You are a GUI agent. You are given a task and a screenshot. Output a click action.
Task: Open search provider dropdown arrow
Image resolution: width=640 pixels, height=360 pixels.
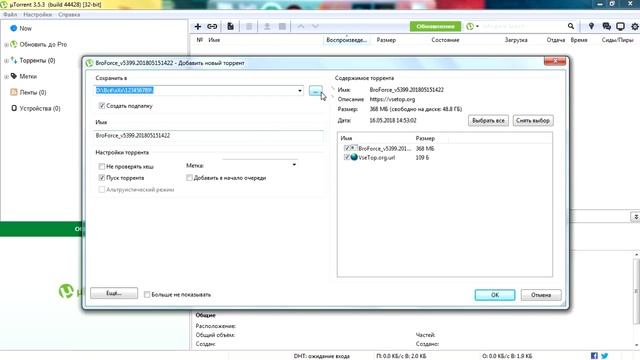tap(477, 26)
